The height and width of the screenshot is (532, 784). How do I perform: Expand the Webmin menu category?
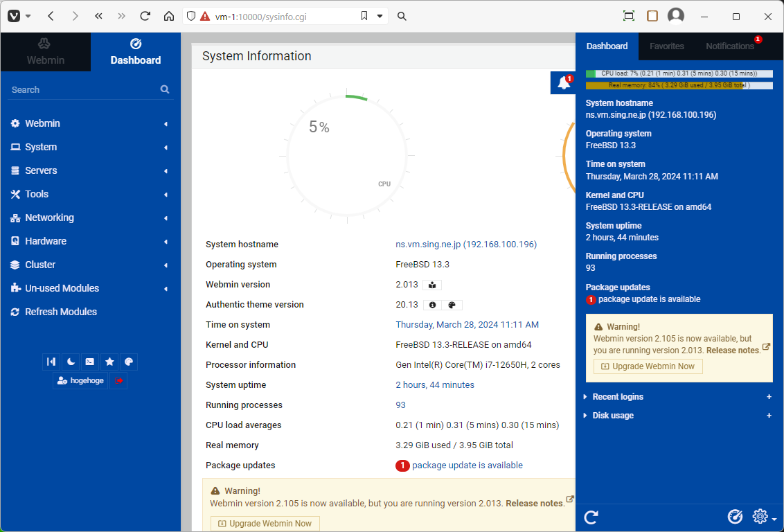[90, 123]
